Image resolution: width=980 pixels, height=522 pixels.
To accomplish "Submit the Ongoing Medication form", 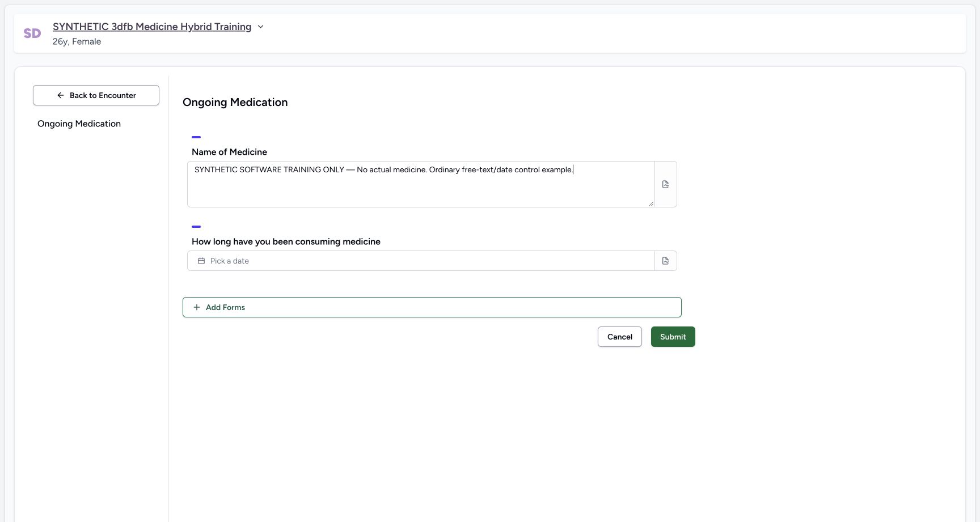I will coord(673,337).
